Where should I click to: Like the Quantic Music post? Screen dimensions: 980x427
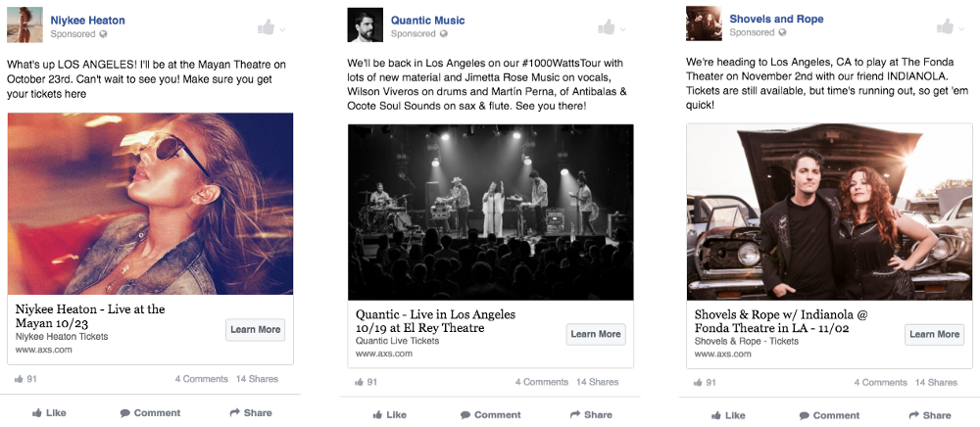click(389, 414)
